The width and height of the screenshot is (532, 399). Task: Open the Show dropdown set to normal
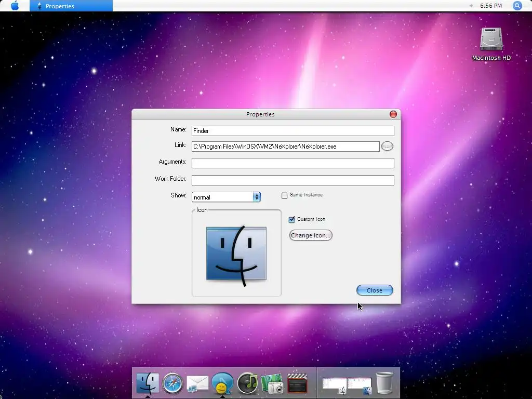pos(227,197)
